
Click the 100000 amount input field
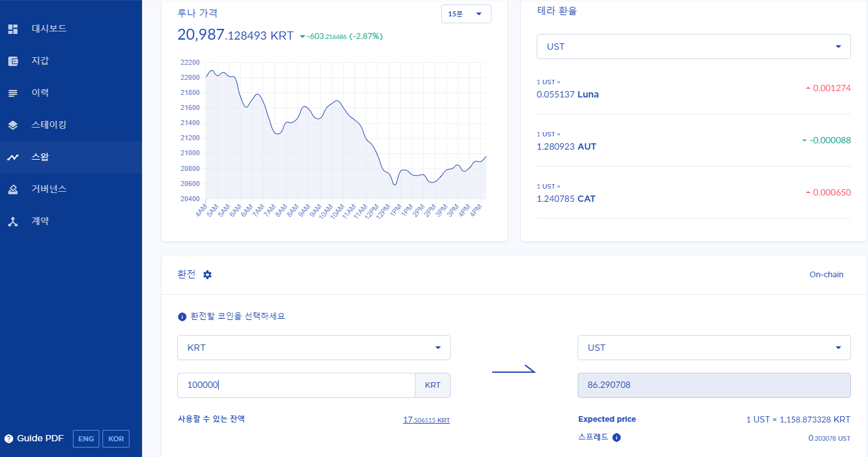coord(296,385)
